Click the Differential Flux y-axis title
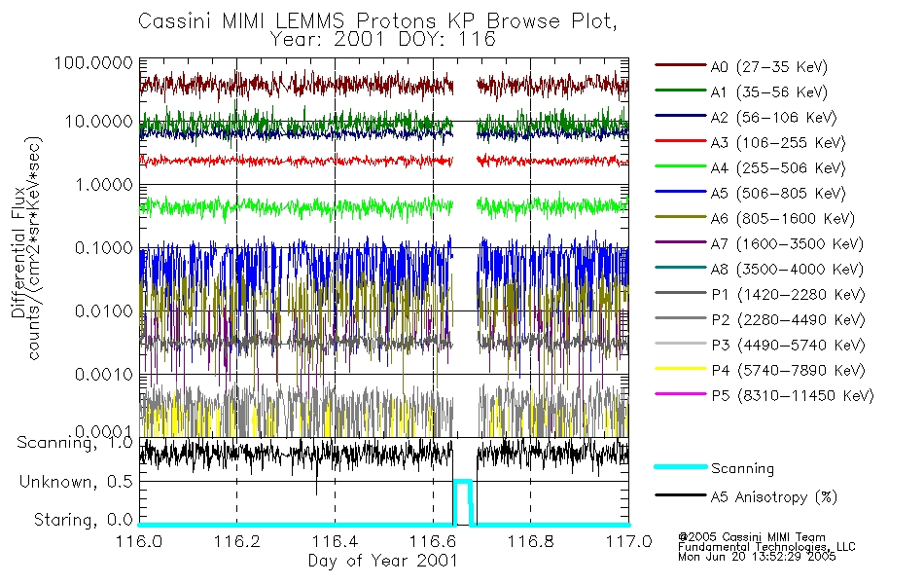The height and width of the screenshot is (584, 924). tap(18, 252)
